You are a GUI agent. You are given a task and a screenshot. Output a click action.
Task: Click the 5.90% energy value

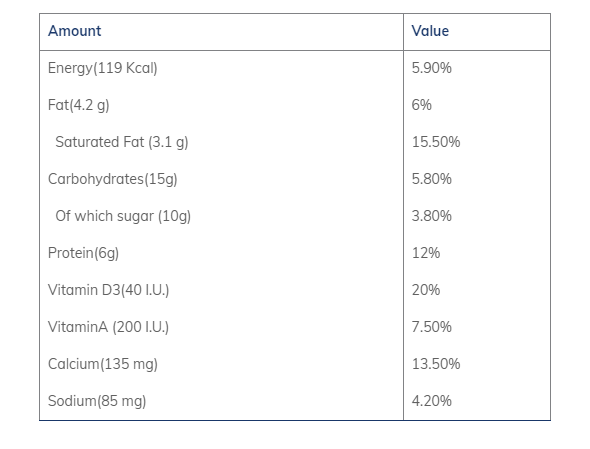[432, 68]
